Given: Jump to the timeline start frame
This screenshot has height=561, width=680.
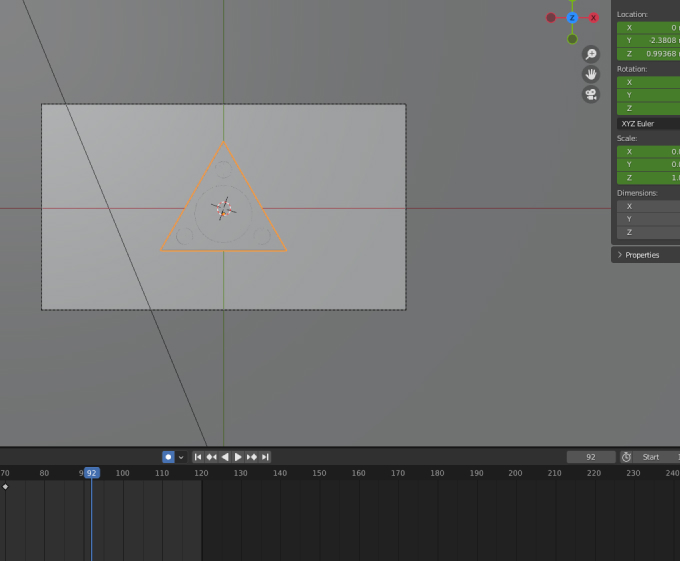Looking at the screenshot, I should click(x=198, y=457).
